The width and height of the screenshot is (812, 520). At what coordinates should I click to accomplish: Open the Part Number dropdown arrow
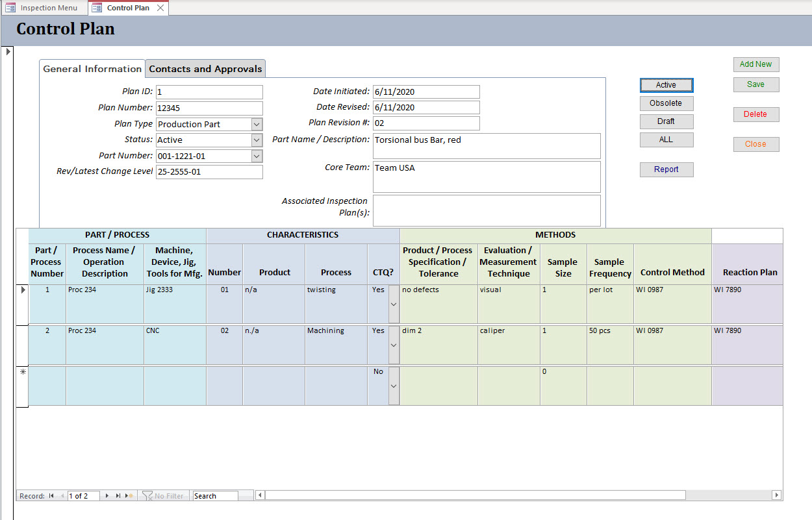point(257,156)
